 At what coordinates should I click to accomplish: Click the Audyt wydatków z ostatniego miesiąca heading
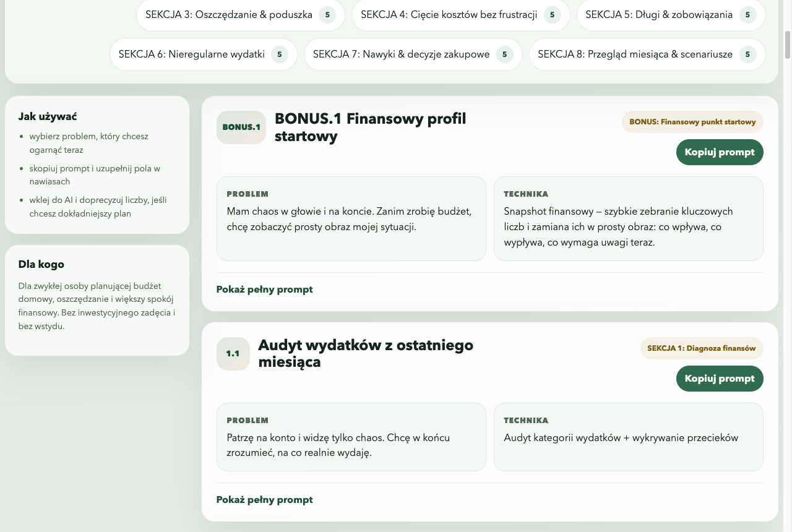coord(366,354)
